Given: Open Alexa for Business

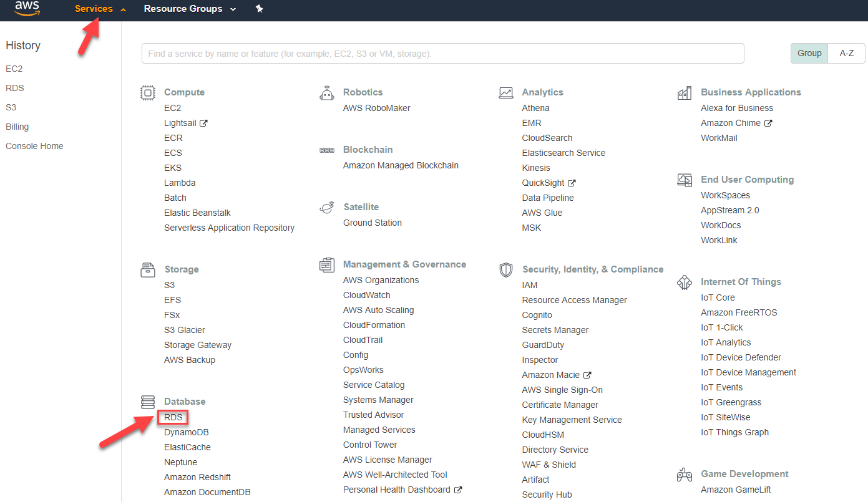Looking at the screenshot, I should click(x=737, y=108).
